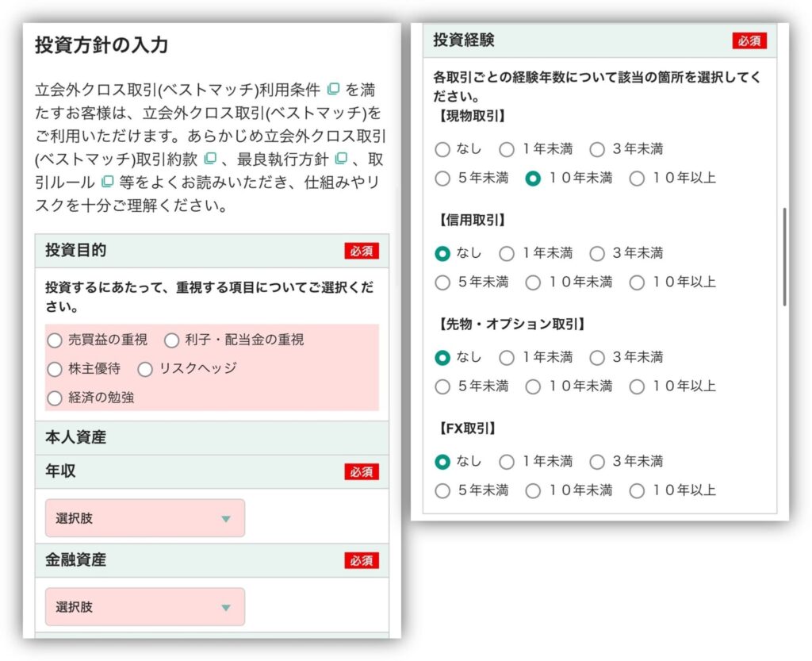This screenshot has height=661, width=812.
Task: Open the 取引ルール external link icon
Action: [x=108, y=182]
